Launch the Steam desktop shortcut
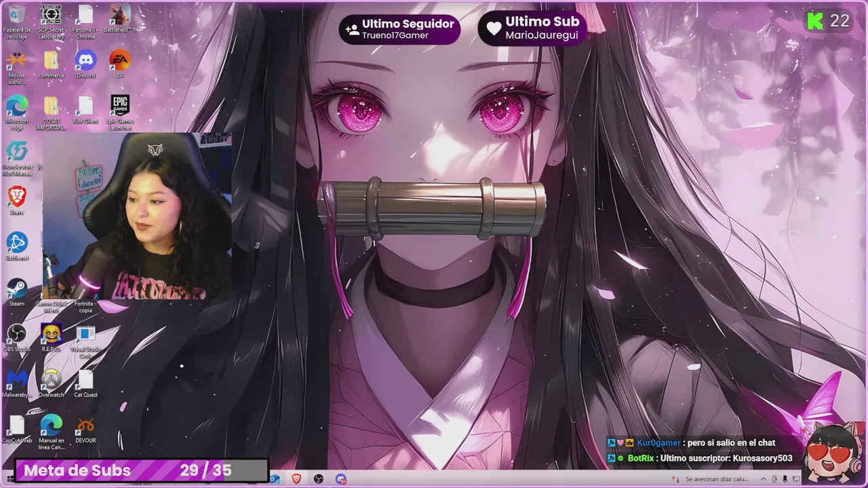The image size is (868, 488). click(x=17, y=292)
